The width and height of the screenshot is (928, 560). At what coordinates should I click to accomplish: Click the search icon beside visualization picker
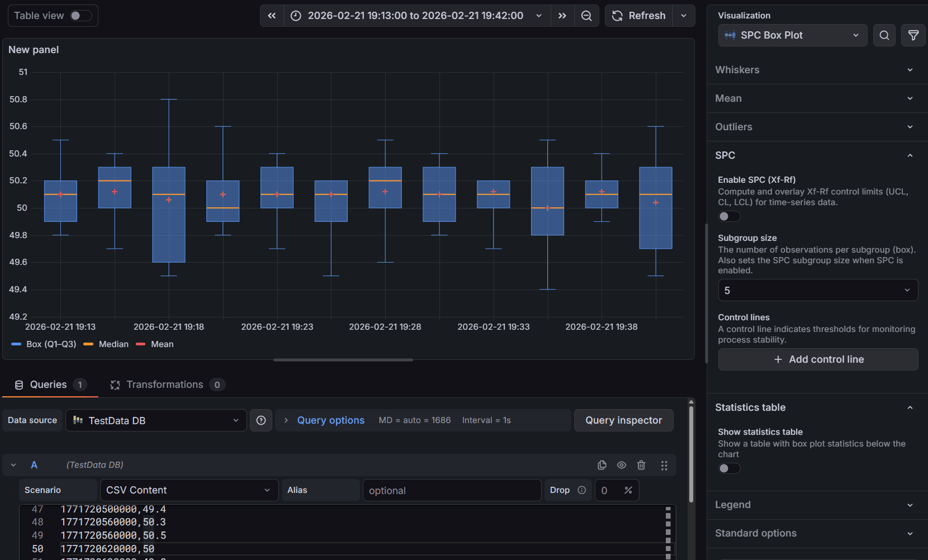[884, 35]
